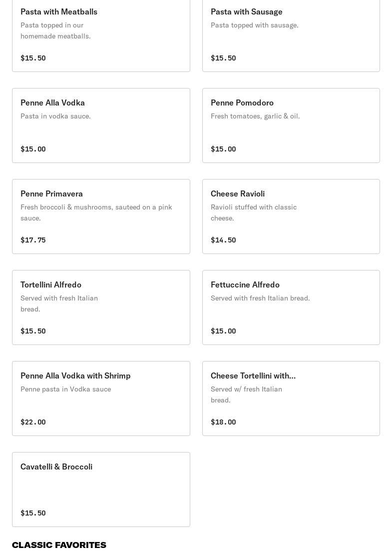Screen dimensions: 392x551
Task: Select Penne Alla Vodka with Shrimp
Action: click(x=101, y=398)
